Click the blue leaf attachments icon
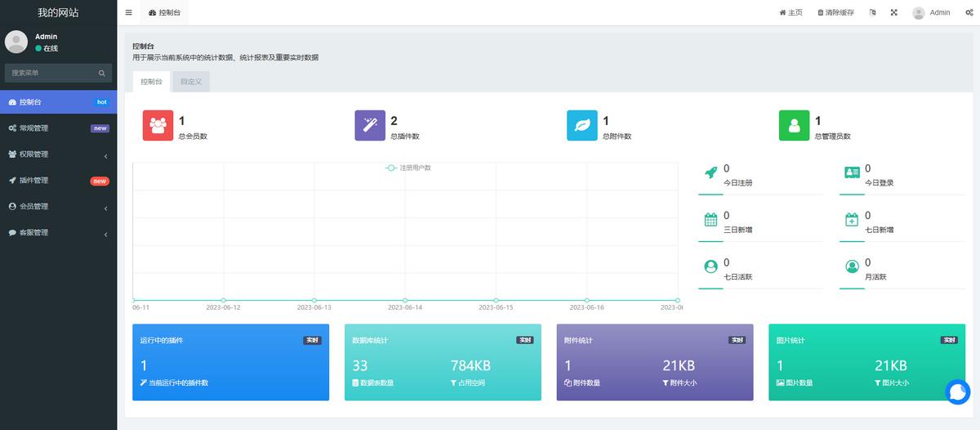 (x=582, y=126)
